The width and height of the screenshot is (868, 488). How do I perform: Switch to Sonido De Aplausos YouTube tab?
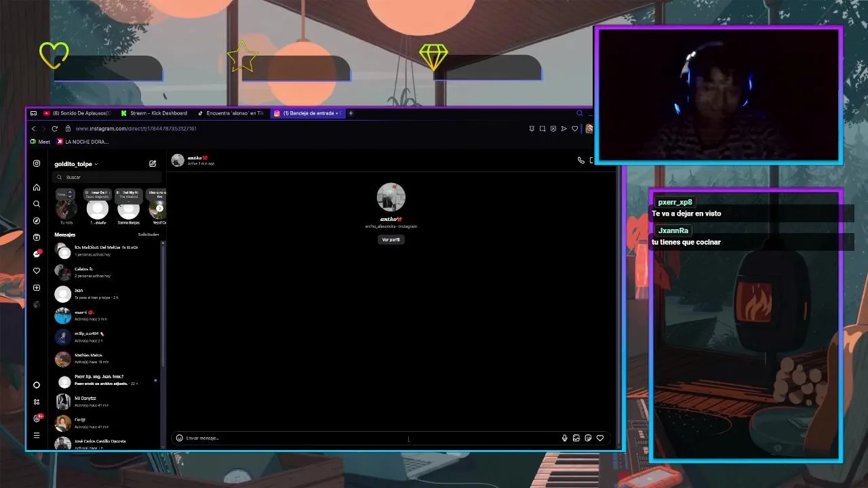coord(77,113)
